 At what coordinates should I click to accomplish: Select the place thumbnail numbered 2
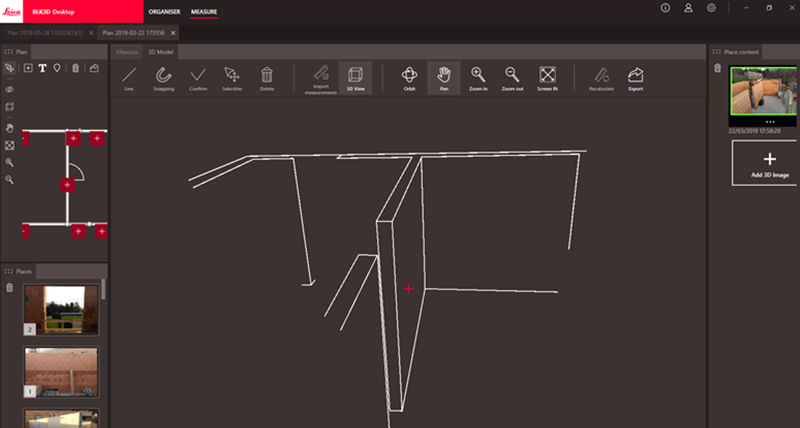[x=61, y=308]
